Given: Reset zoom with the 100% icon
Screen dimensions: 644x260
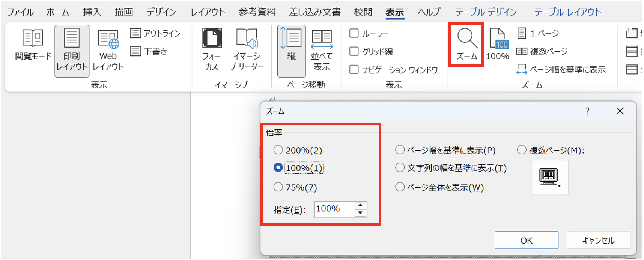Looking at the screenshot, I should 497,44.
